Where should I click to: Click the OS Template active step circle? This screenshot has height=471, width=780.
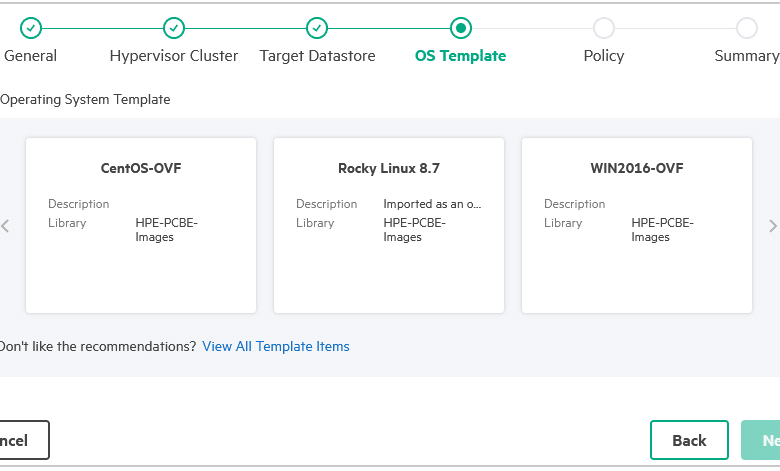coord(460,28)
